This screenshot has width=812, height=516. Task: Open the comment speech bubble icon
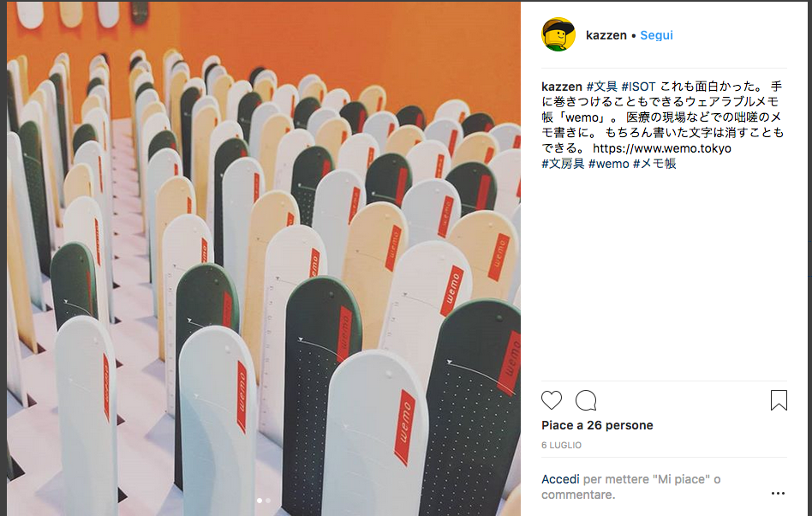[586, 400]
